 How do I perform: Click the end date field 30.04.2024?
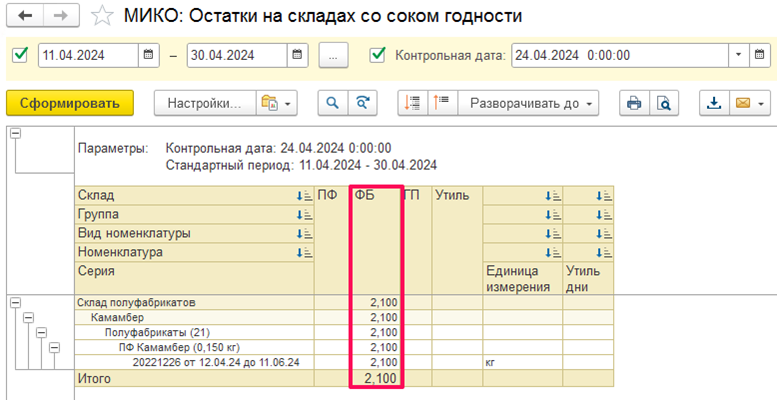pos(237,55)
